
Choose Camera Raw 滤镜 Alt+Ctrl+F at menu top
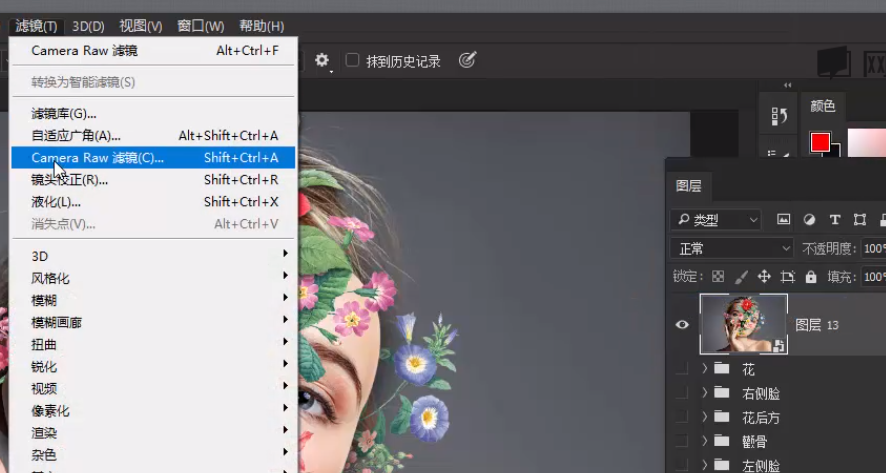pyautogui.click(x=153, y=50)
